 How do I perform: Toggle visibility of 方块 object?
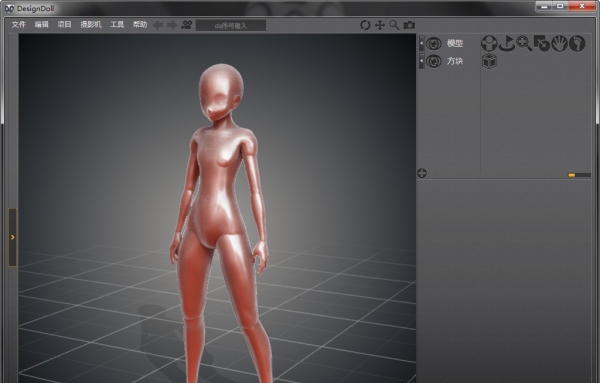click(x=434, y=61)
